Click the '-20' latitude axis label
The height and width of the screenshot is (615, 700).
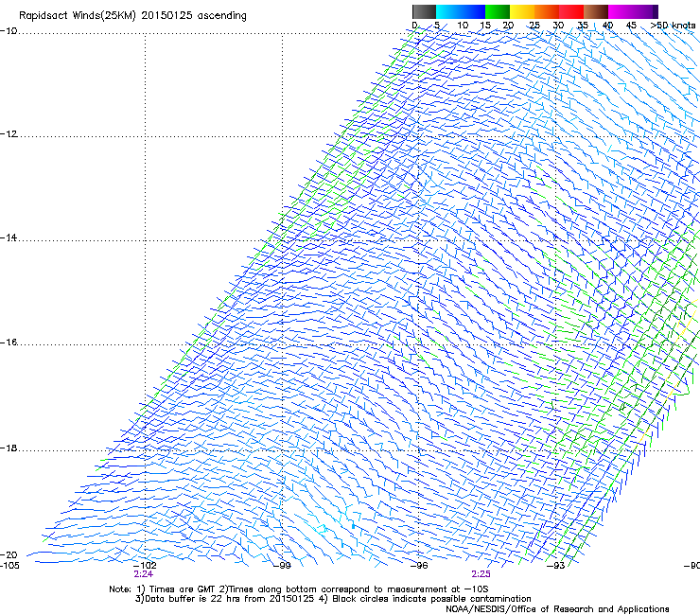coord(9,554)
